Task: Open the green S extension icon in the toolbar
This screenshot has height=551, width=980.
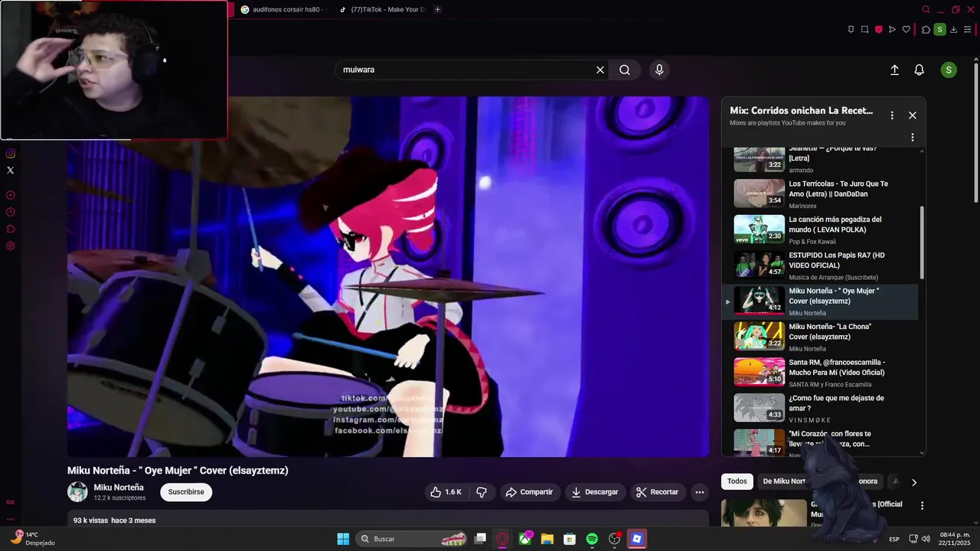Action: point(939,30)
